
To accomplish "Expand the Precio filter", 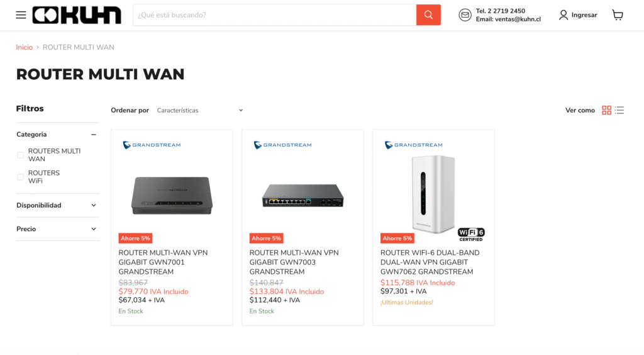I will pos(94,229).
